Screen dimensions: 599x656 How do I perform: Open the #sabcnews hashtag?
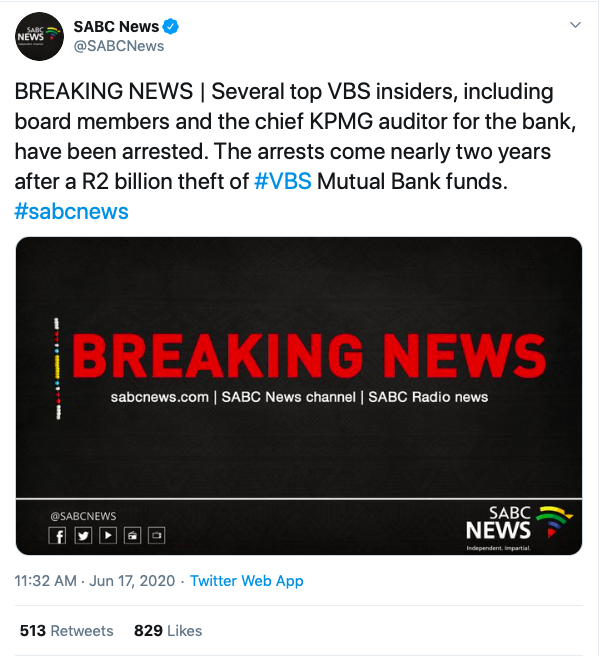point(72,211)
